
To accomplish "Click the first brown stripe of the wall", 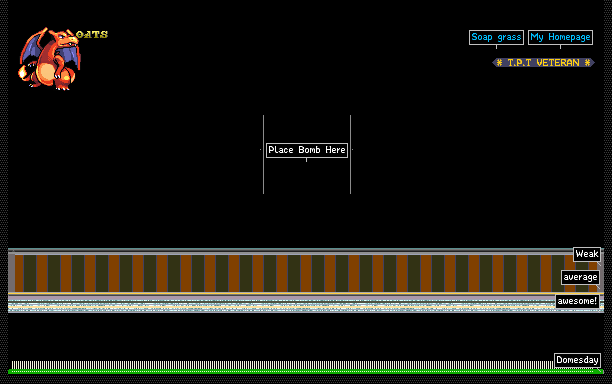I will [x=19, y=274].
